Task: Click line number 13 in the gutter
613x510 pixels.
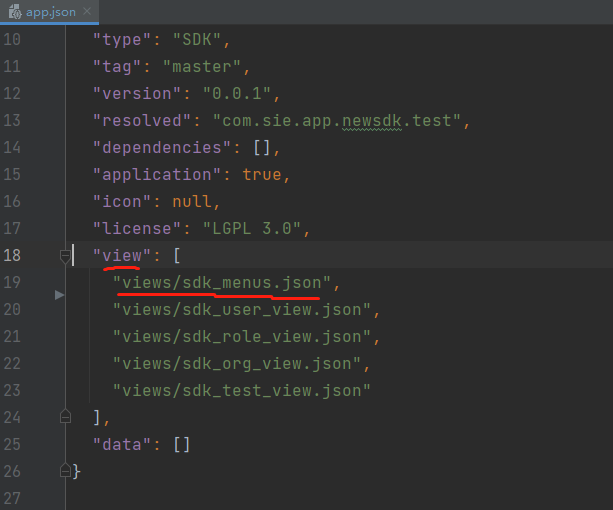Action: tap(12, 121)
